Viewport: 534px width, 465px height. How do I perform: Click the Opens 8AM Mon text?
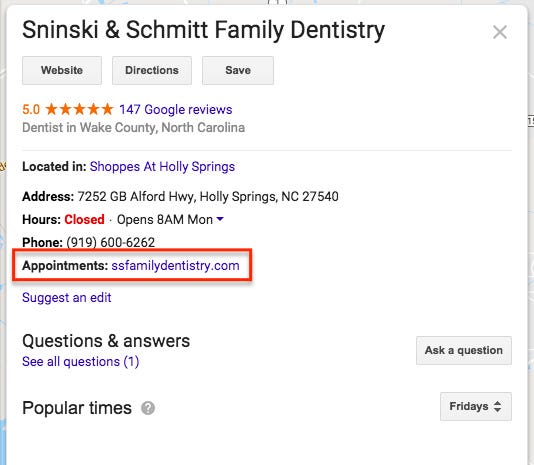click(x=165, y=219)
